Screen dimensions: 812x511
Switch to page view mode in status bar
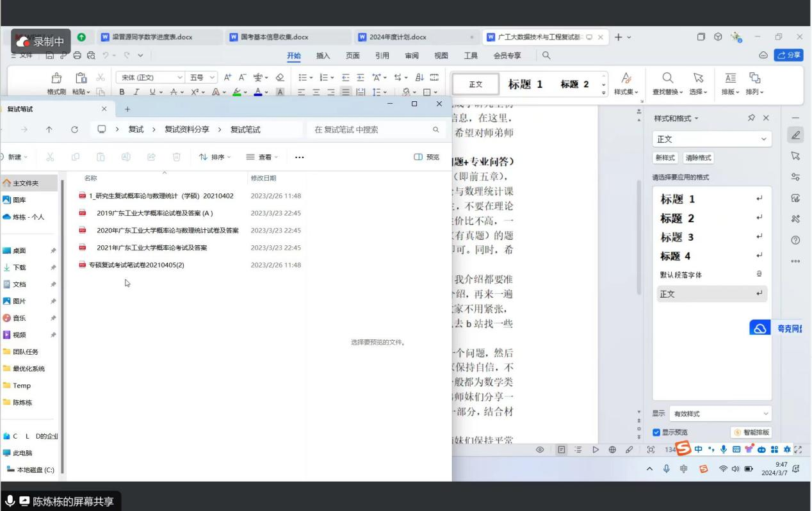point(562,450)
